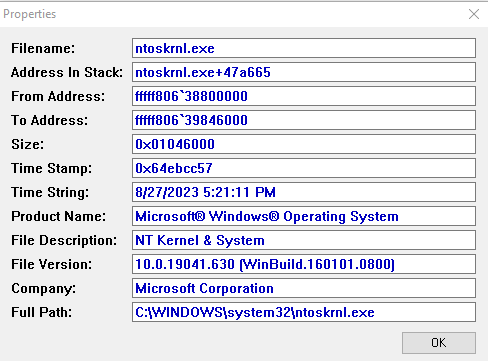Click the Filename field showing ntoskrnl.exe
Image resolution: width=488 pixels, height=361 pixels.
[304, 48]
